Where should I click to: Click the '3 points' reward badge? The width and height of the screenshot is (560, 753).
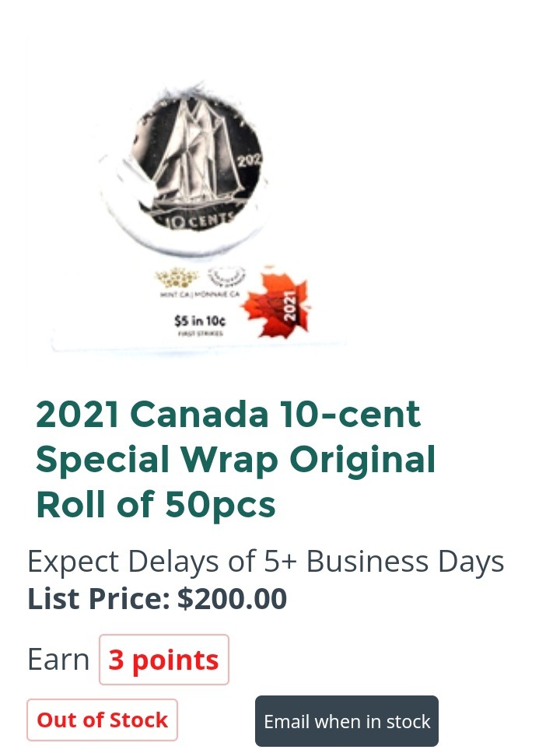point(164,660)
